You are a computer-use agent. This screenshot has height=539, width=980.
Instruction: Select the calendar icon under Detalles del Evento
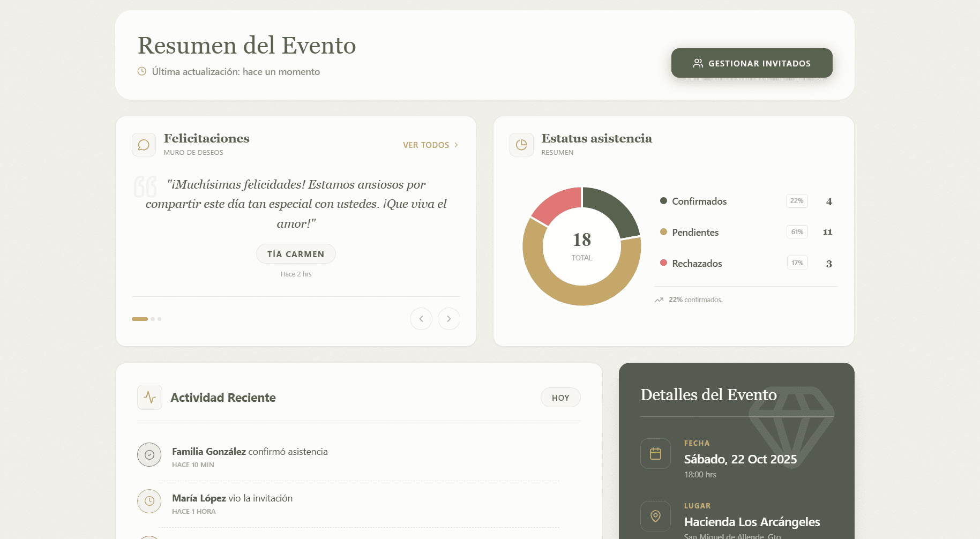pos(655,453)
